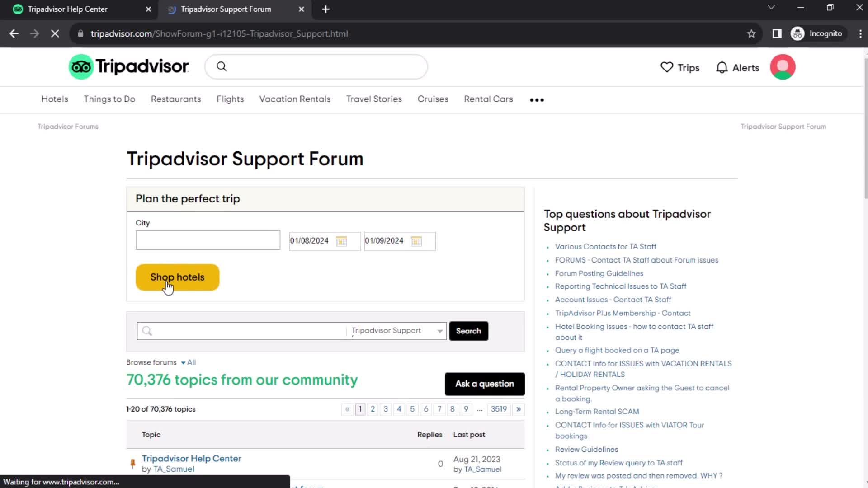Open Trips via the heart icon
Image resolution: width=868 pixels, height=488 pixels.
[679, 68]
